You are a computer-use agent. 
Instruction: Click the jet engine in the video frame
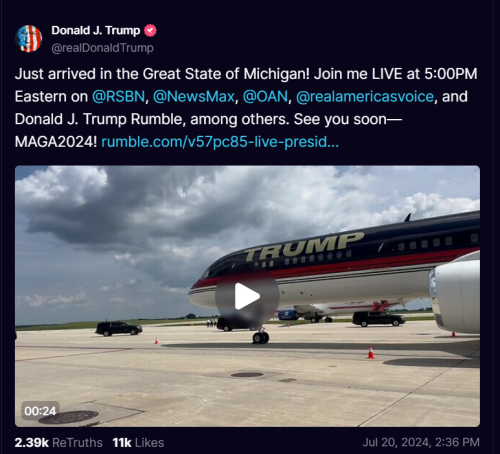[455, 296]
